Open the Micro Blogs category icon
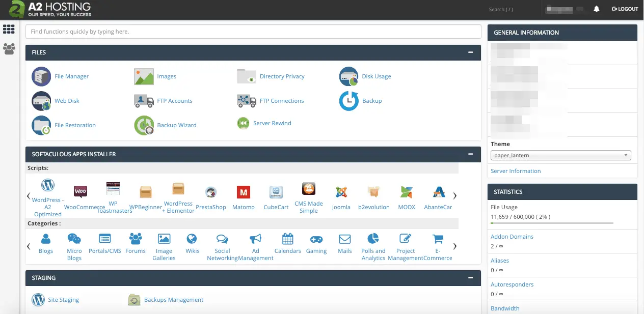The height and width of the screenshot is (314, 644). point(74,238)
